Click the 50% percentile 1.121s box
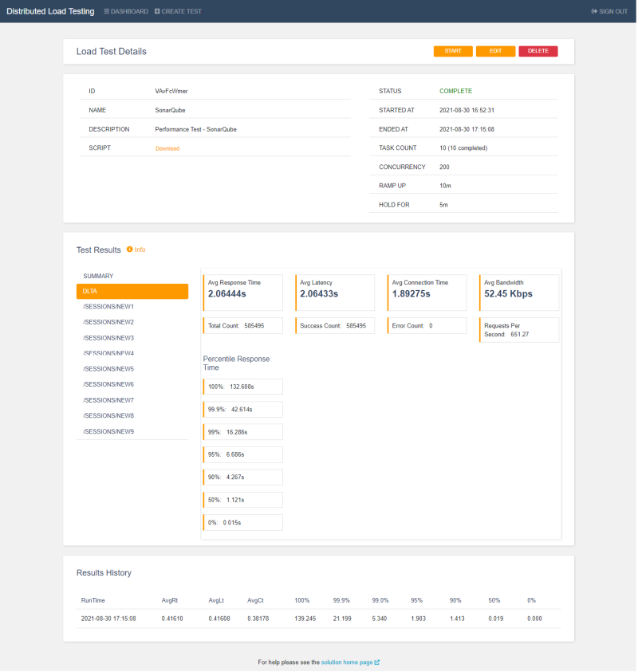638x672 pixels. click(x=242, y=500)
